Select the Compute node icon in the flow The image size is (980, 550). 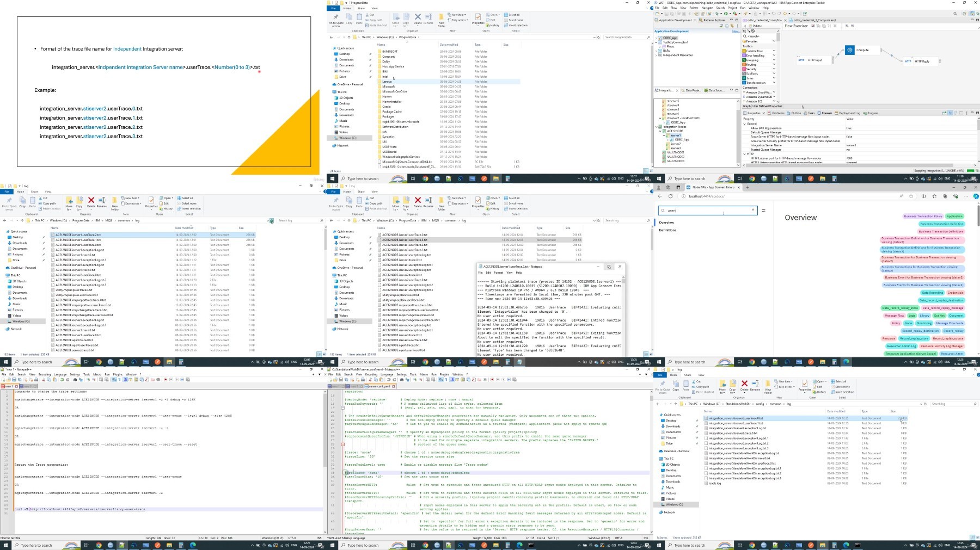click(x=850, y=50)
